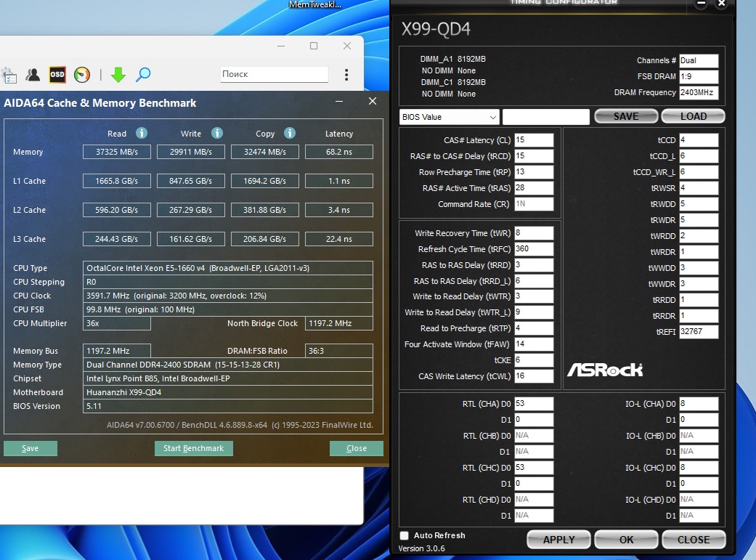
Task: Click the RAS# Active Time (tRAS) field
Action: click(x=534, y=187)
